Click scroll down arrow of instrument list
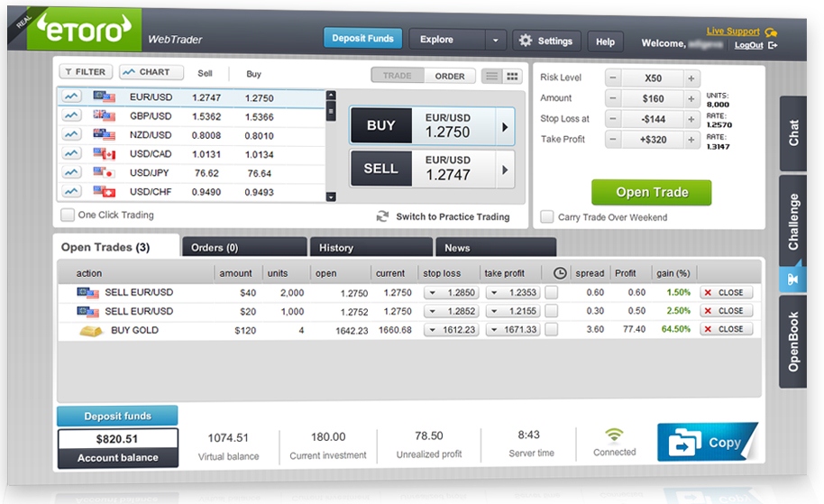This screenshot has width=824, height=504. [331, 197]
